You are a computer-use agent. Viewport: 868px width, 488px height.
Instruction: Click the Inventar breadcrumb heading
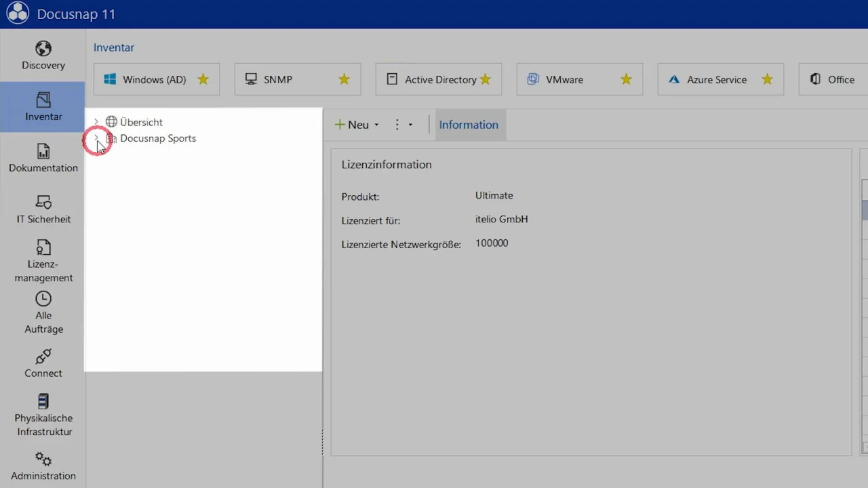pos(114,47)
